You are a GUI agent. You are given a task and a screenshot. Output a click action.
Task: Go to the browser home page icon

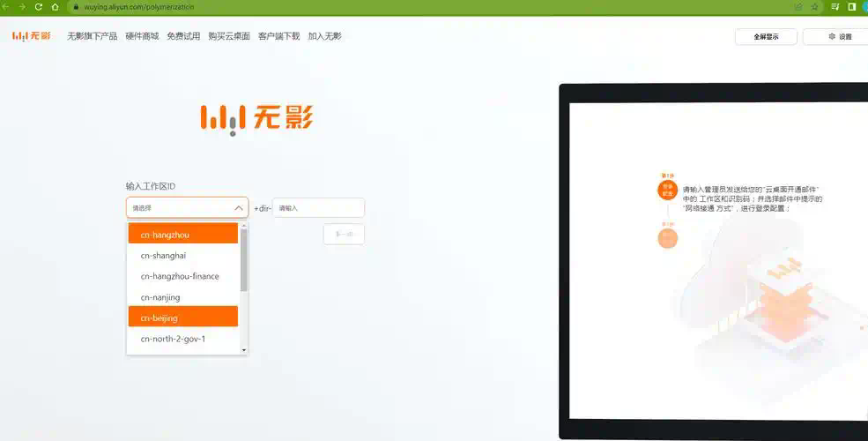[x=55, y=7]
